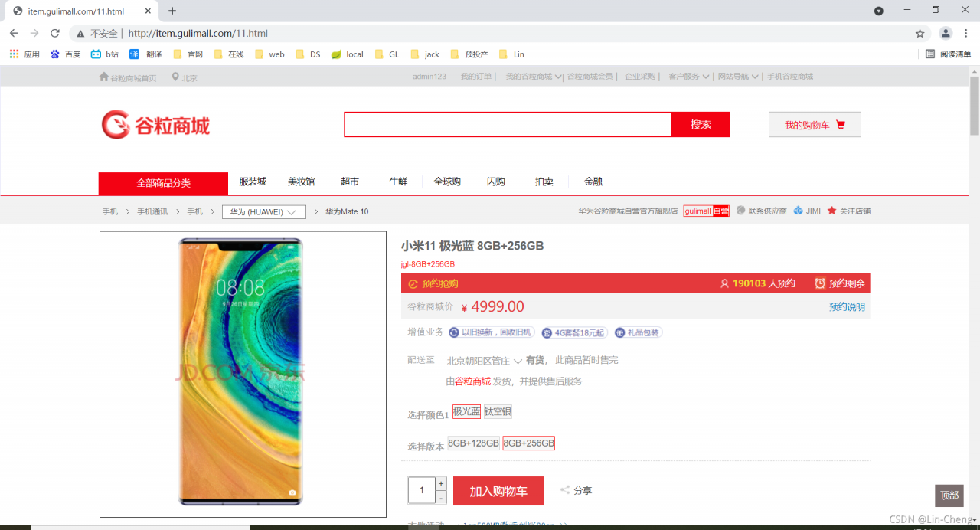Open the b站 bookmark

click(105, 54)
